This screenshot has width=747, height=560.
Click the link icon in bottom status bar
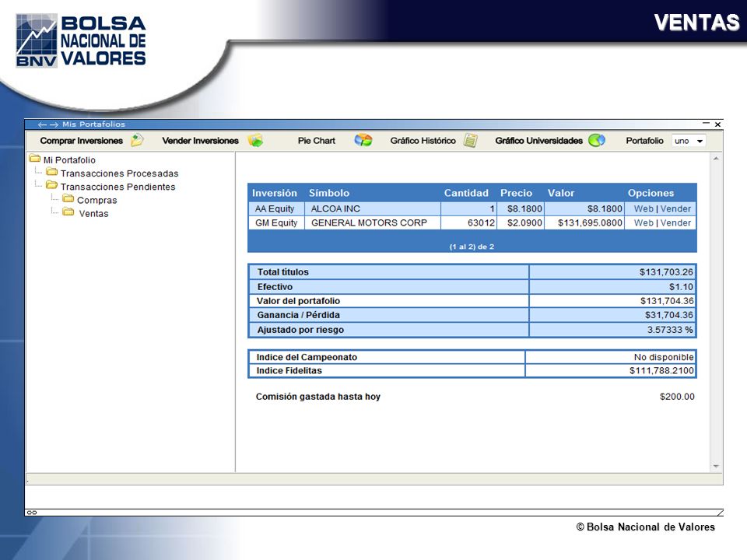(x=32, y=513)
